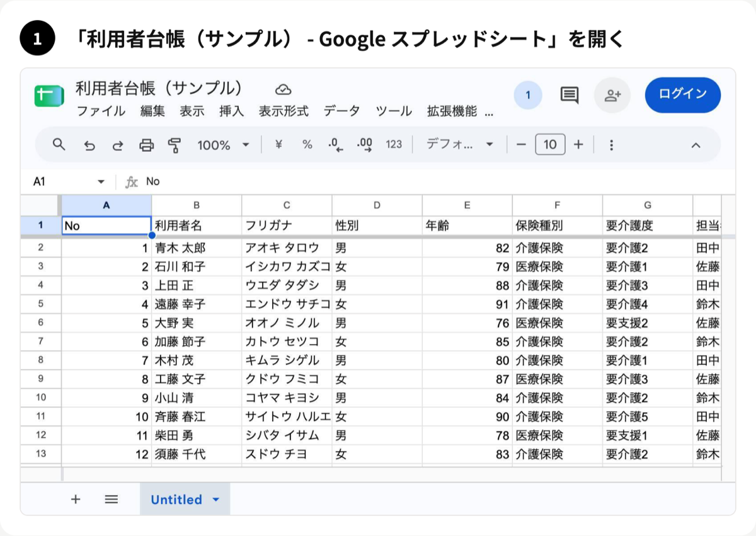Screen dimensions: 756x536
Task: Open the Untitled sheet tab dropdown arrow
Action: 216,500
